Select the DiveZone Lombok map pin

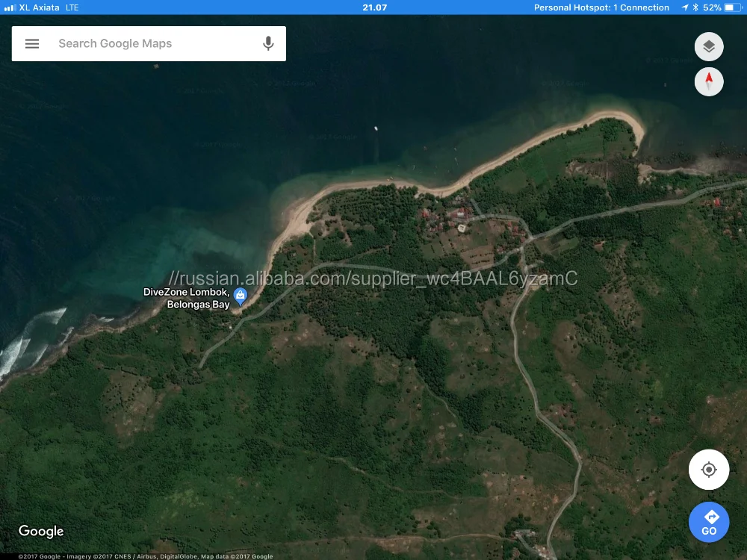(x=241, y=296)
